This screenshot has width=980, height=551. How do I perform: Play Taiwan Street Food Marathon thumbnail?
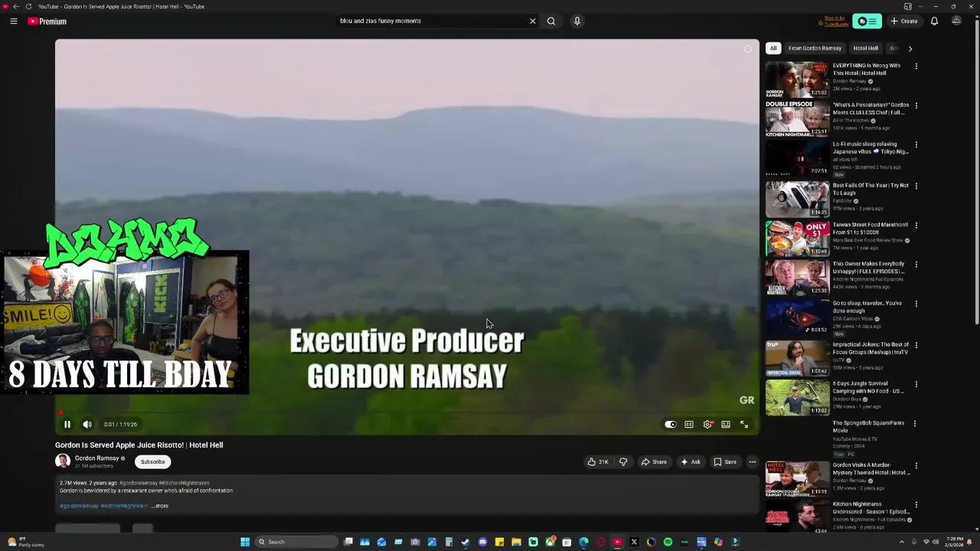797,239
